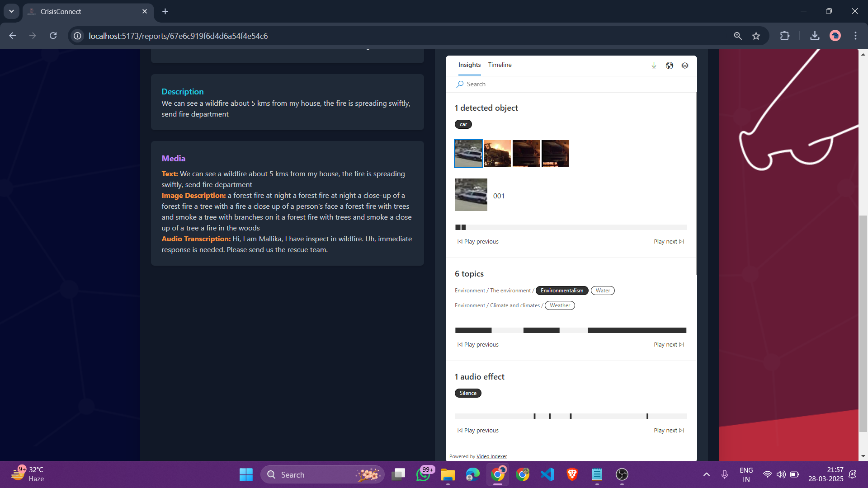Click the topics timeline bar
868x488 pixels.
(571, 330)
